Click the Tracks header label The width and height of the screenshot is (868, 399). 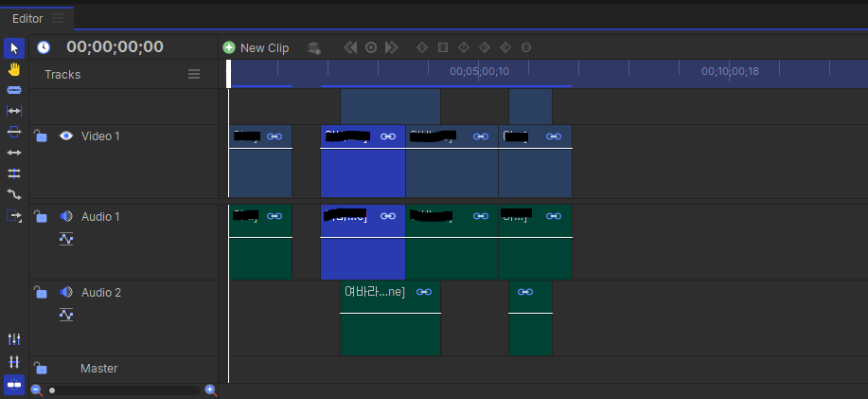point(62,75)
